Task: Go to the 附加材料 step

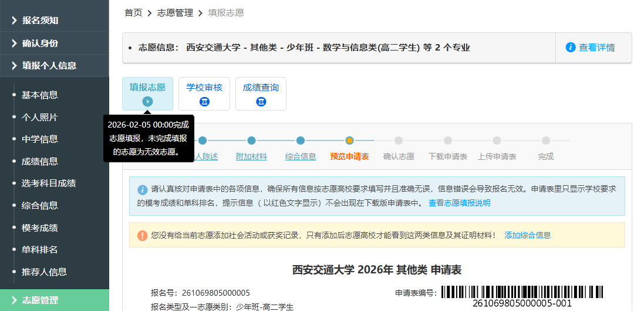Action: (x=251, y=156)
